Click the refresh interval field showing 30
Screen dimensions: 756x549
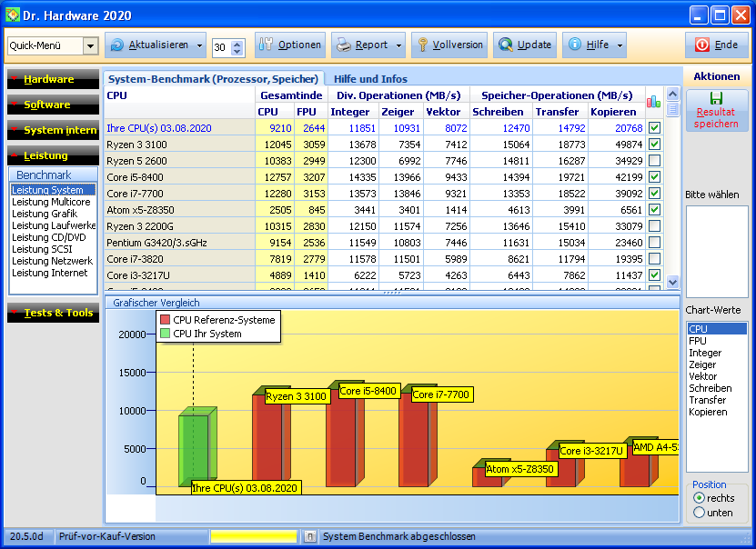point(221,47)
